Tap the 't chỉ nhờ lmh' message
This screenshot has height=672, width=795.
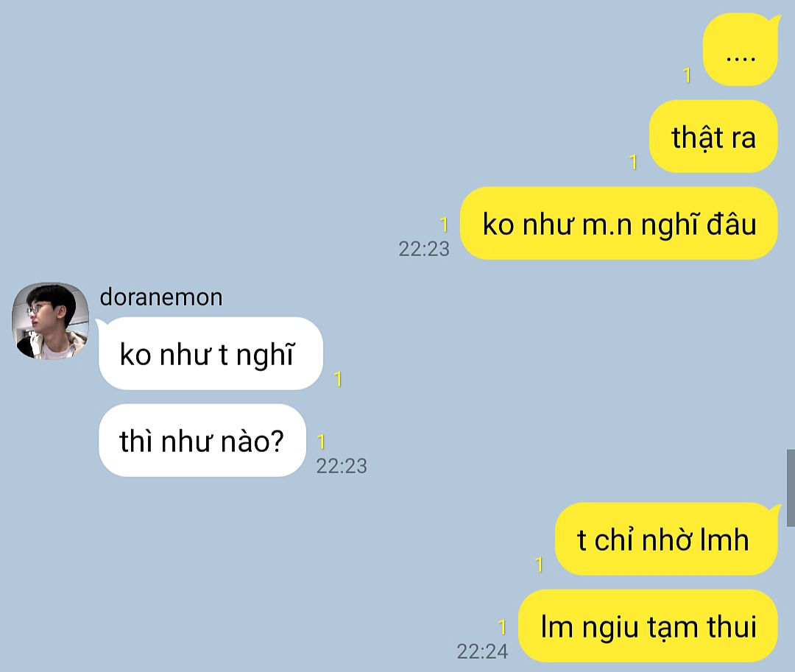[667, 539]
